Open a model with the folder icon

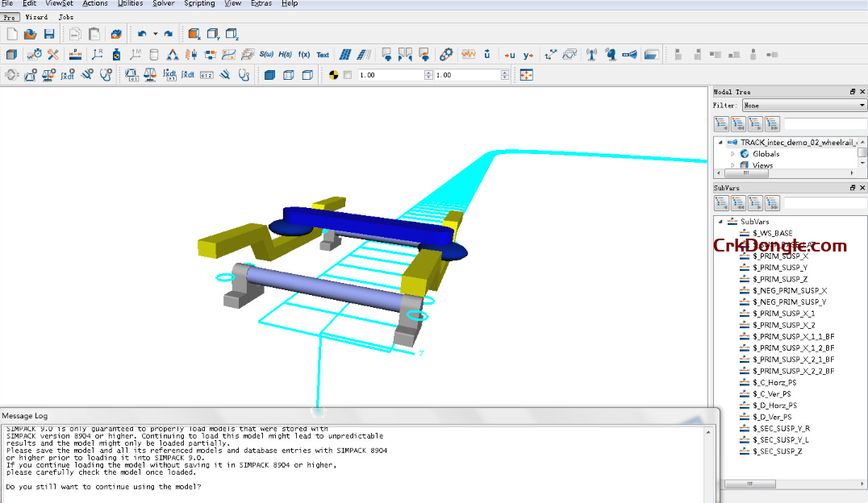[31, 34]
